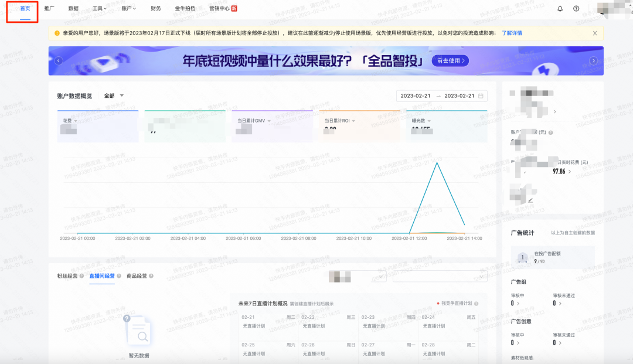Click end date in date range picker
Screen dimensions: 633x364
click(x=460, y=96)
